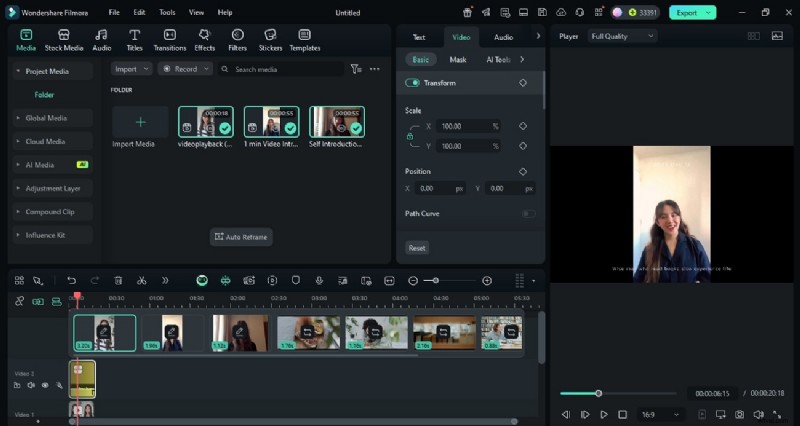800x426 pixels.
Task: Click the Reset button
Action: point(417,248)
